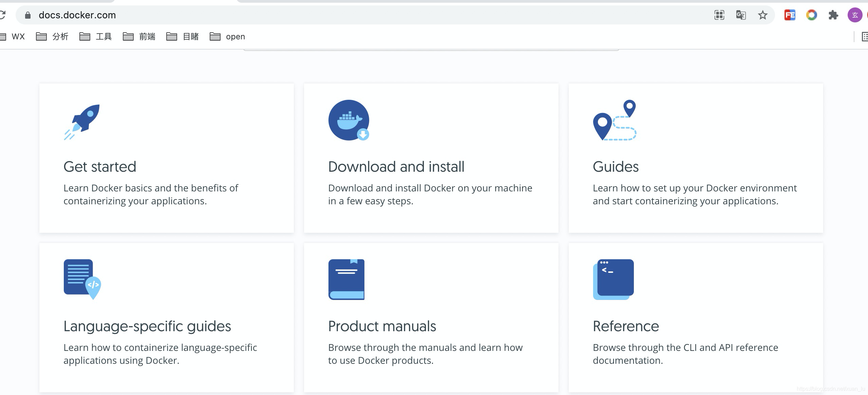Viewport: 868px width, 395px height.
Task: Open the red FE extension icon
Action: click(x=790, y=15)
